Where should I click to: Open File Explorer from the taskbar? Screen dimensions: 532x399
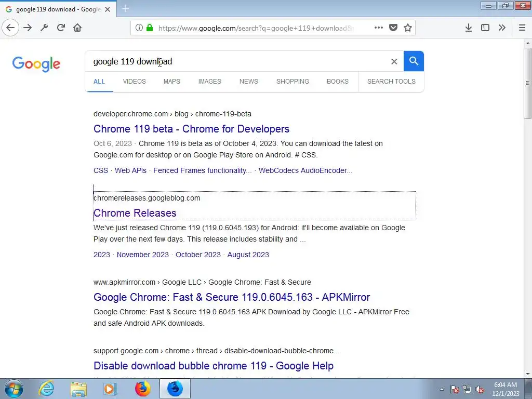pos(78,389)
